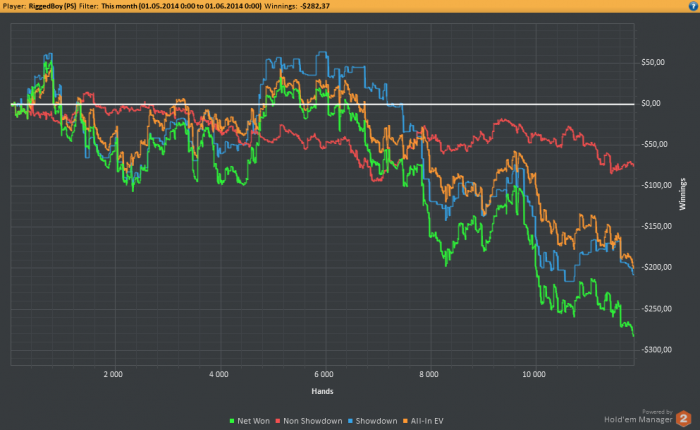The height and width of the screenshot is (430, 700).
Task: Click the $0,00 y-axis label
Action: click(651, 104)
